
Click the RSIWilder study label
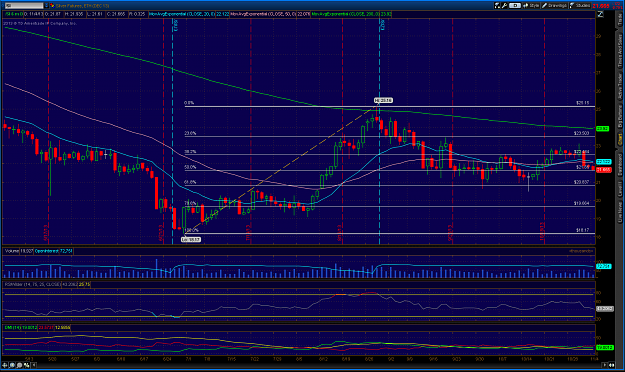click(32, 284)
